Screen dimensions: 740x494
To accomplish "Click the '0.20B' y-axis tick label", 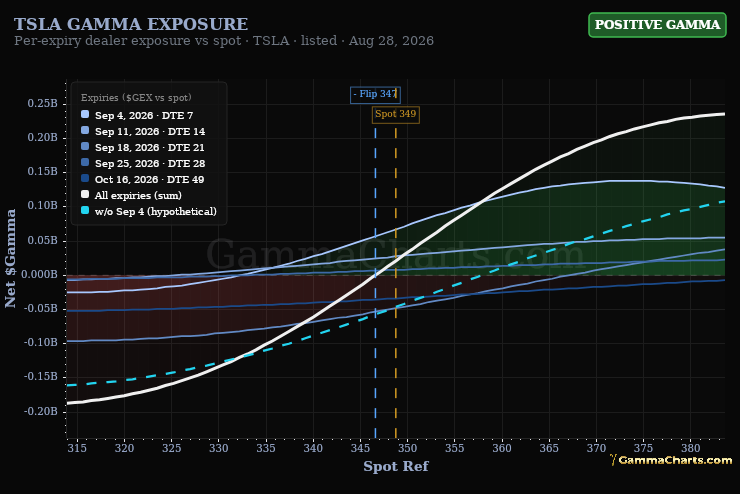I will 43,137.
